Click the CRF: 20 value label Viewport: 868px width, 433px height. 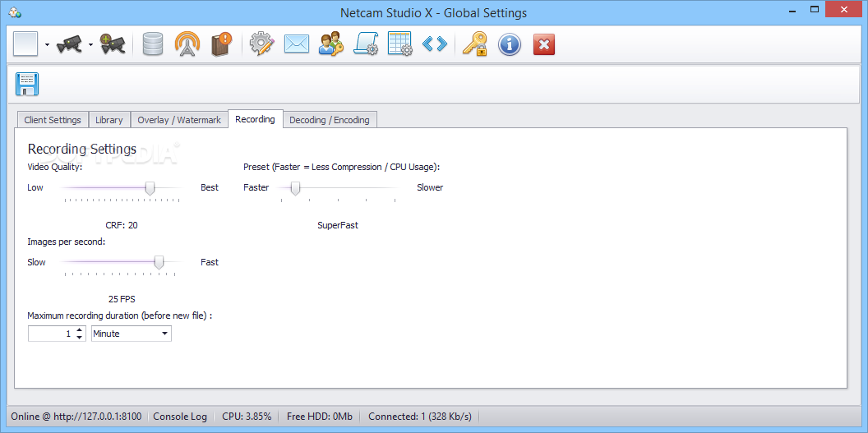[122, 225]
